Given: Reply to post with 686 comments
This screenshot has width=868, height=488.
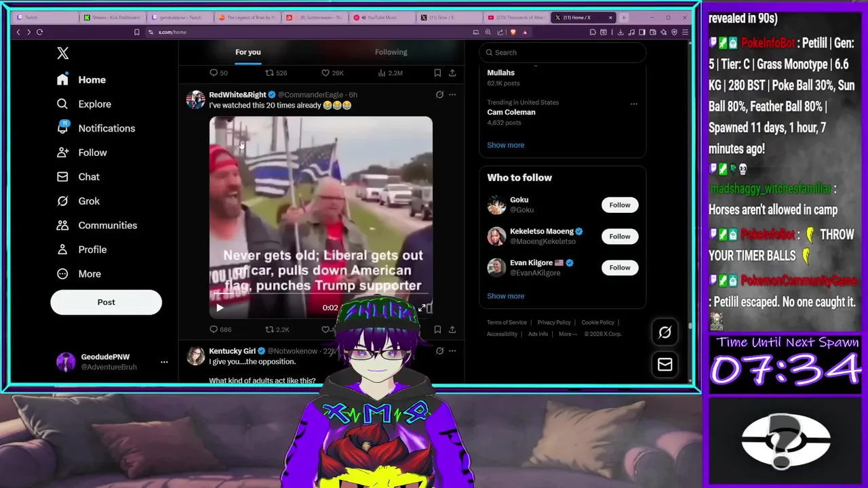Looking at the screenshot, I should coord(220,329).
